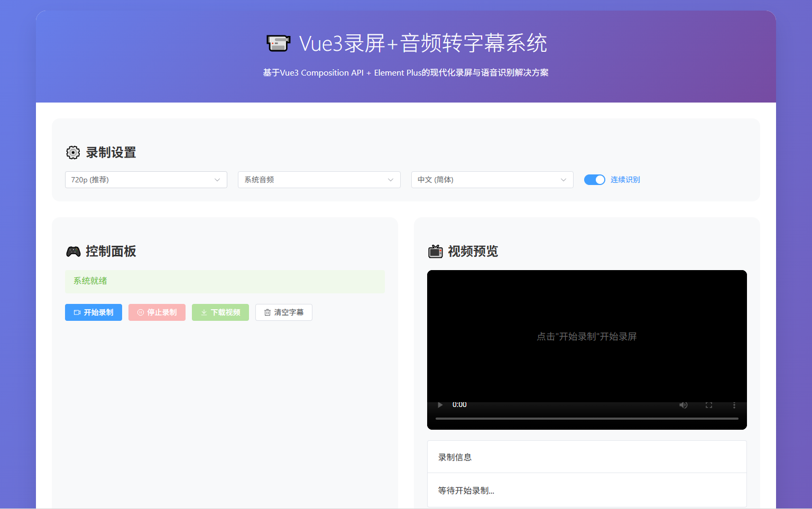Screen dimensions: 812x509
Task: Mute the video player volume icon
Action: [x=683, y=405]
